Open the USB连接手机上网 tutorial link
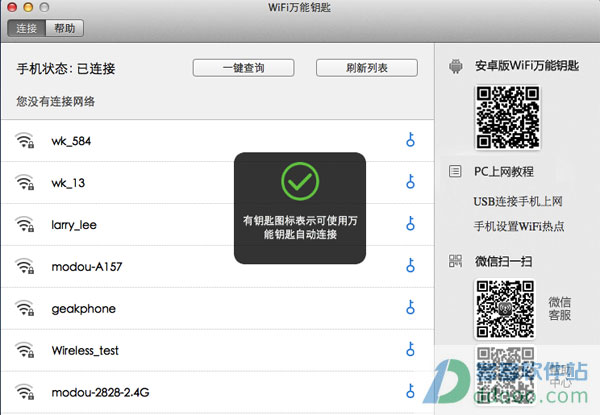This screenshot has width=600, height=415. [x=518, y=201]
